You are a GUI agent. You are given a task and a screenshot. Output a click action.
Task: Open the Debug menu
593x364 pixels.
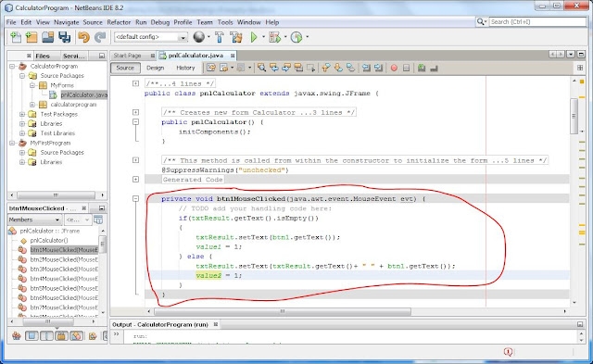[160, 22]
